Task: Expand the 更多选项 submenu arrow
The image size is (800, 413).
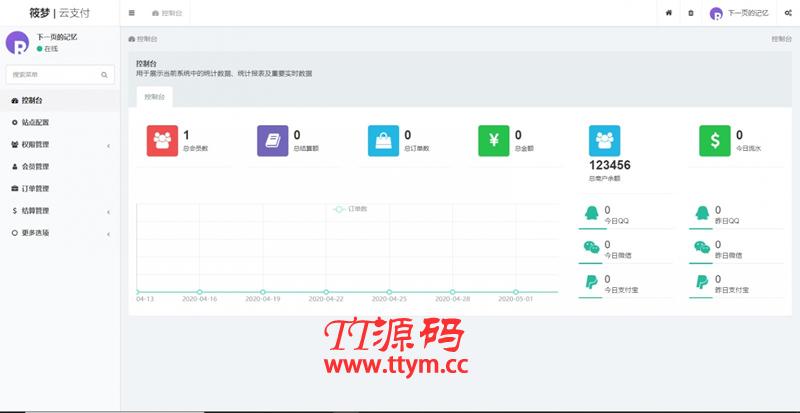Action: 108,234
